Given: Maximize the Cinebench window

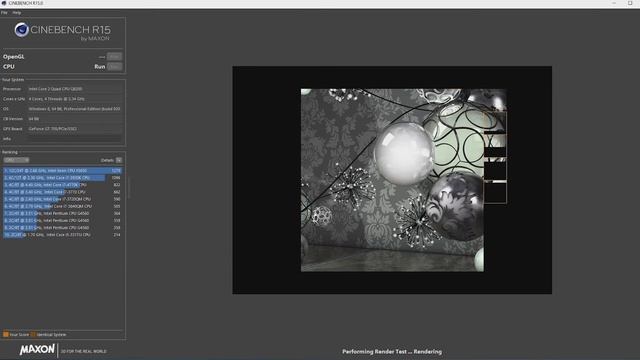Looking at the screenshot, I should 630,3.
